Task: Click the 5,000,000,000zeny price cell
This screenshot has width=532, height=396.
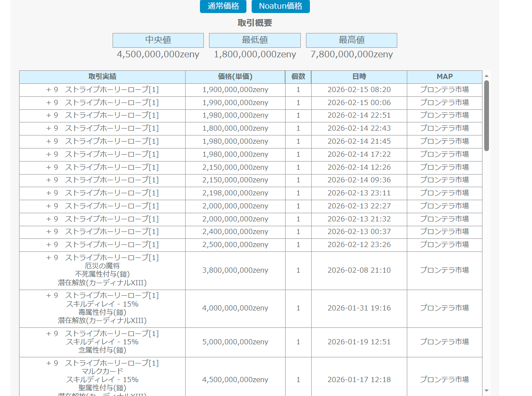Action: [235, 342]
